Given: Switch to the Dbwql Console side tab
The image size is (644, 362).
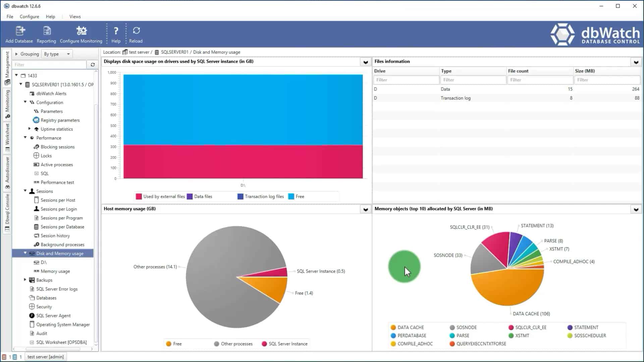Looking at the screenshot, I should [7, 213].
